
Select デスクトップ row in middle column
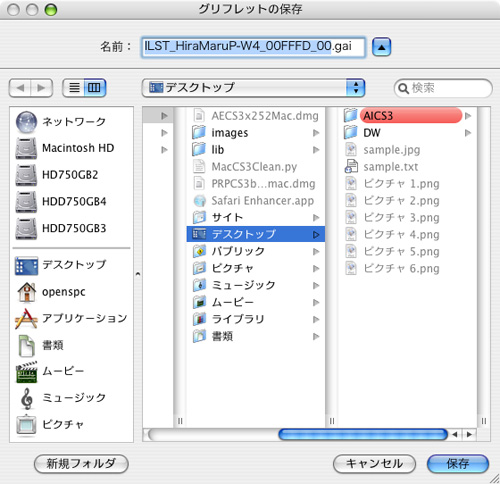click(x=256, y=234)
